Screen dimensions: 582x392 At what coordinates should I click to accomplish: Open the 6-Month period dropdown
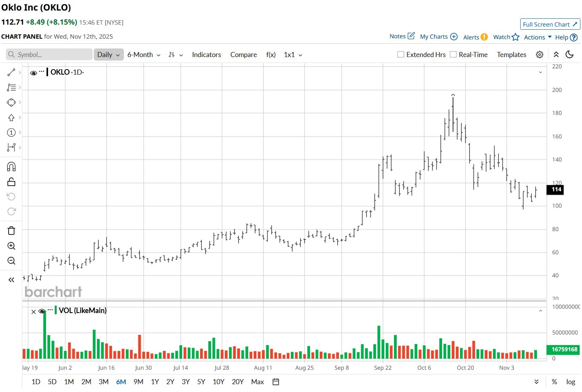click(x=144, y=55)
